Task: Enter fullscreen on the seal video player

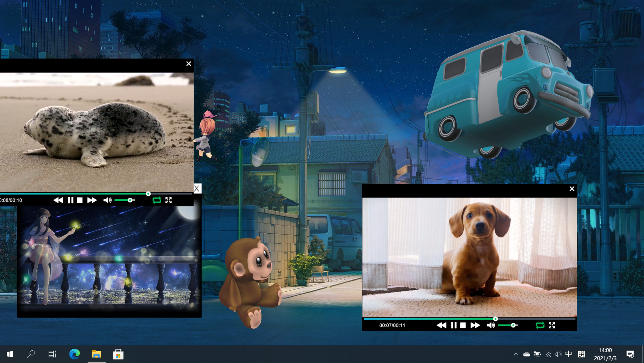Action: tap(169, 200)
